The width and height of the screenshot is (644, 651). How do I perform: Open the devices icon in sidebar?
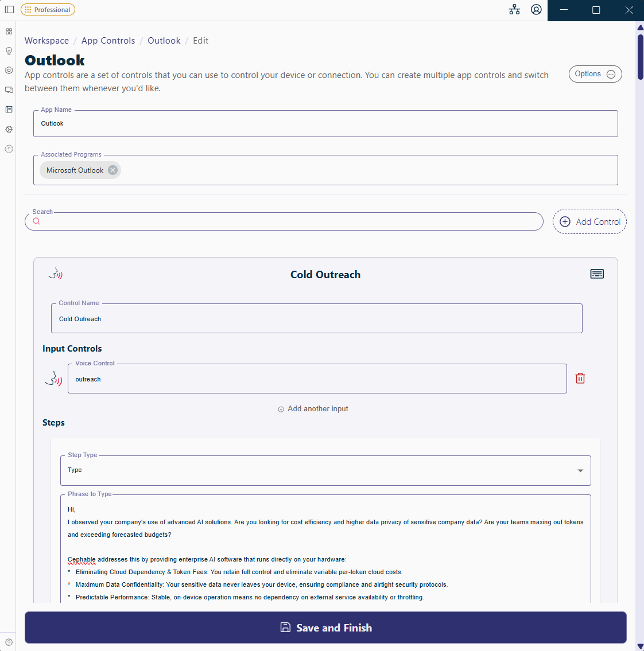[x=9, y=90]
